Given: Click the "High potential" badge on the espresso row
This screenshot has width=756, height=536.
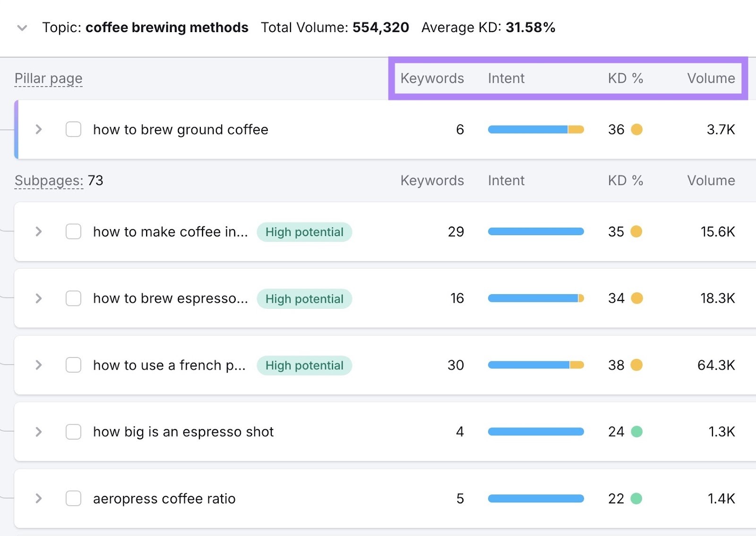Looking at the screenshot, I should [304, 298].
